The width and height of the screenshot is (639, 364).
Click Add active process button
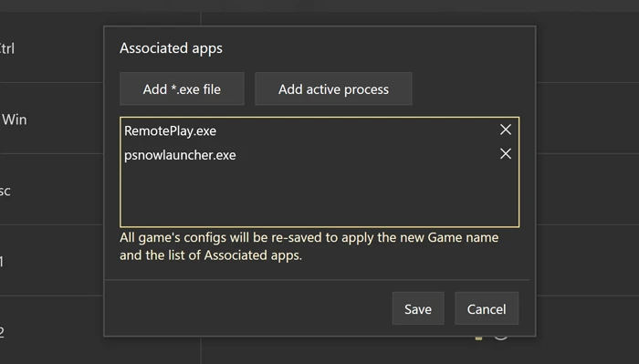pyautogui.click(x=333, y=88)
